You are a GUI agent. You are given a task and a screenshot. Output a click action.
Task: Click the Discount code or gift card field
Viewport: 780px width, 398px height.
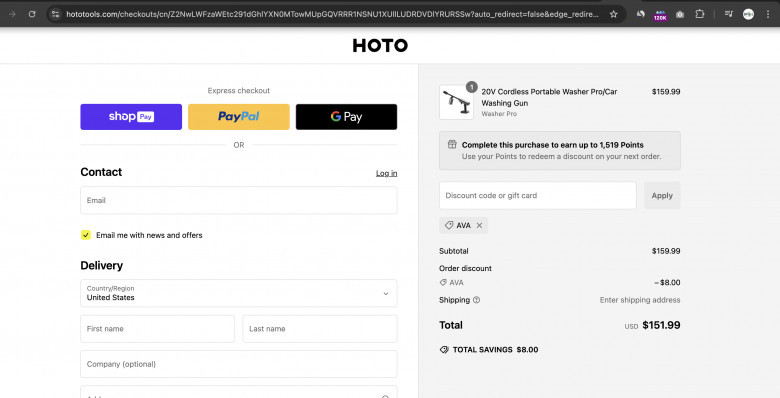point(538,196)
